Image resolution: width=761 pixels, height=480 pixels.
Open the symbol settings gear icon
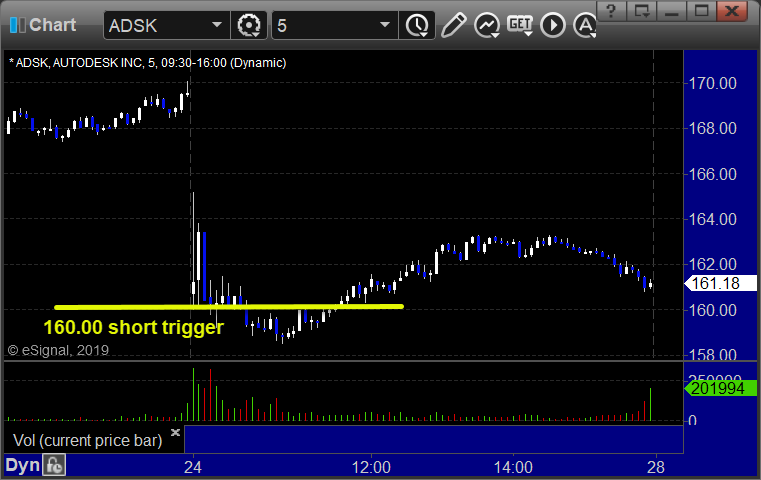[248, 25]
